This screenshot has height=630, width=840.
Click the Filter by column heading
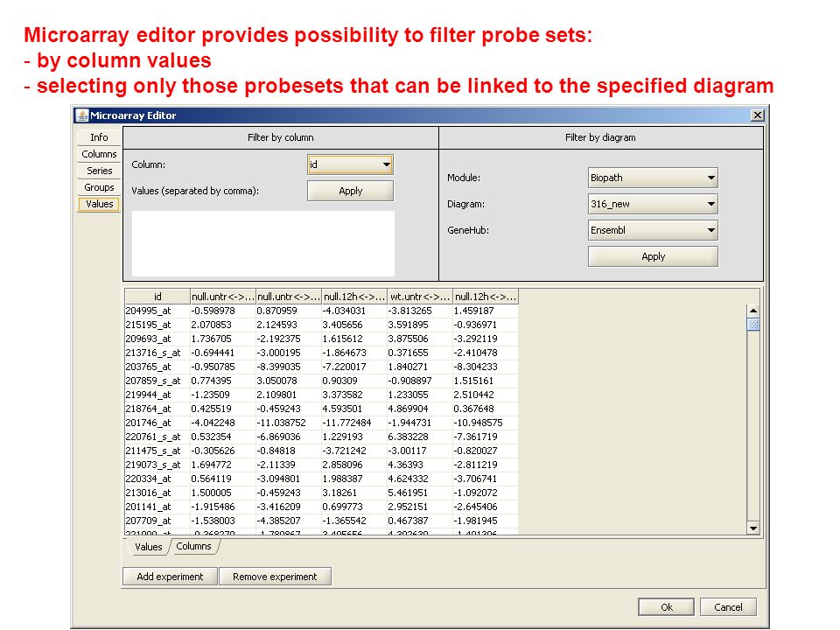pos(280,137)
